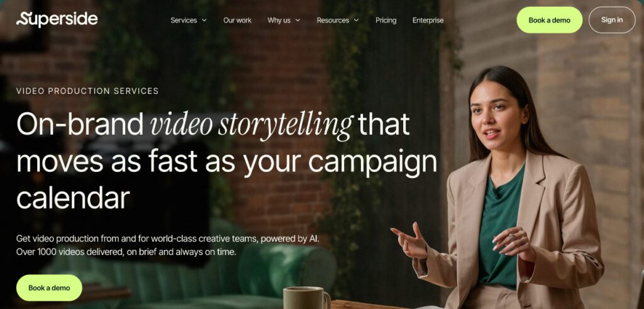Open the Why us menu label
Screen dimensions: 644x309
[x=279, y=20]
